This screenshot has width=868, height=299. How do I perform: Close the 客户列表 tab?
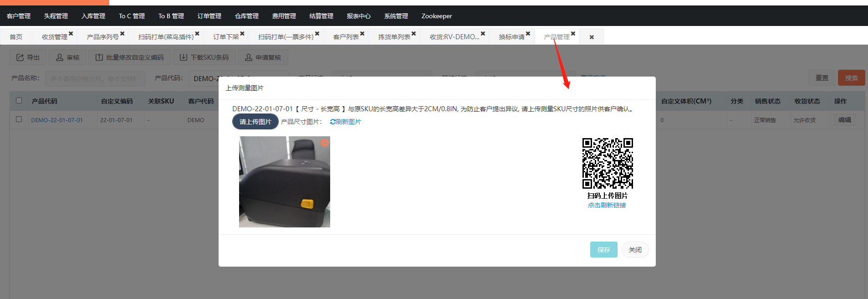coord(362,33)
